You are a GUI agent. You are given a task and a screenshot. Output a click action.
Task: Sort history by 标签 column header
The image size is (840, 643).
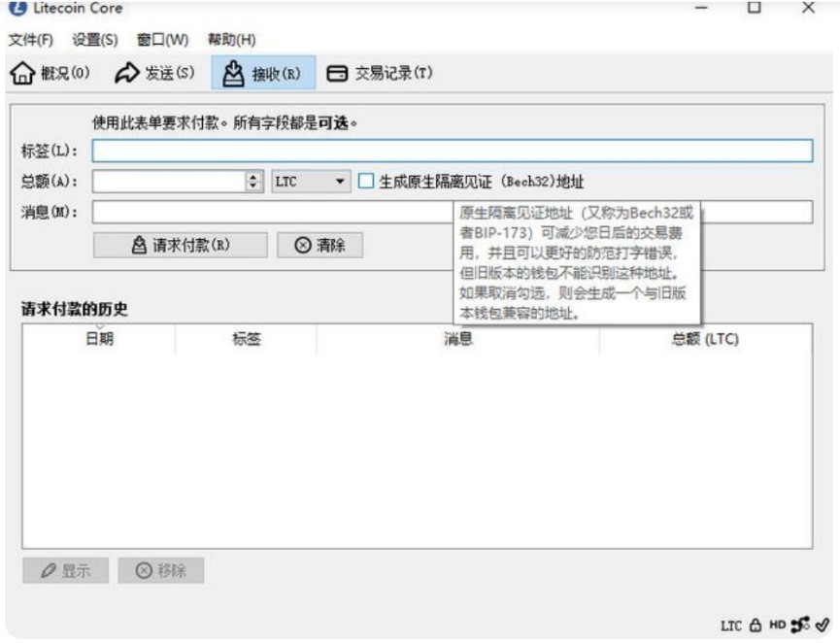(246, 339)
